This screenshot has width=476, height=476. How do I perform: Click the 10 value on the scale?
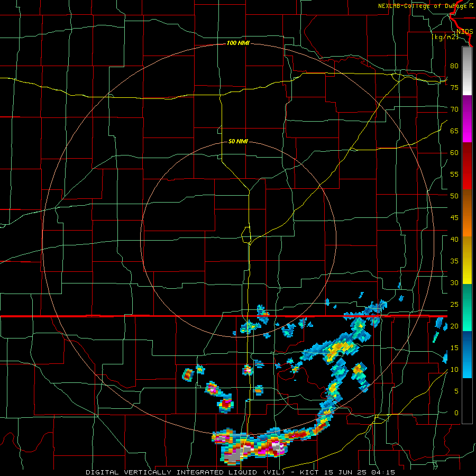click(x=454, y=370)
